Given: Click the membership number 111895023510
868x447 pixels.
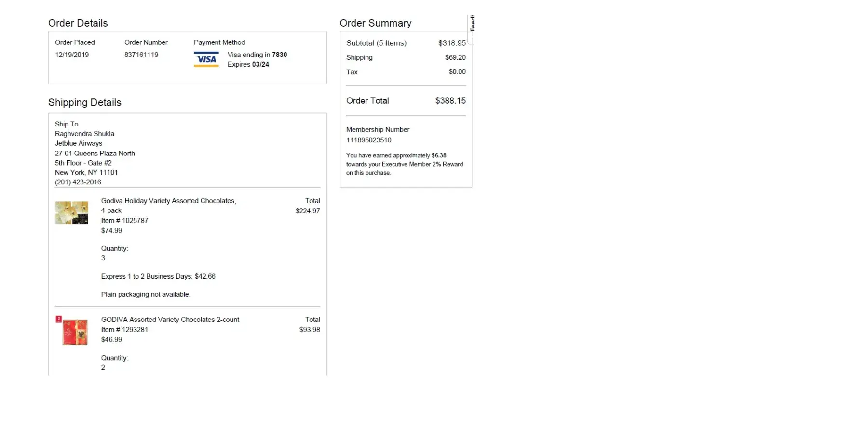Looking at the screenshot, I should pos(368,140).
